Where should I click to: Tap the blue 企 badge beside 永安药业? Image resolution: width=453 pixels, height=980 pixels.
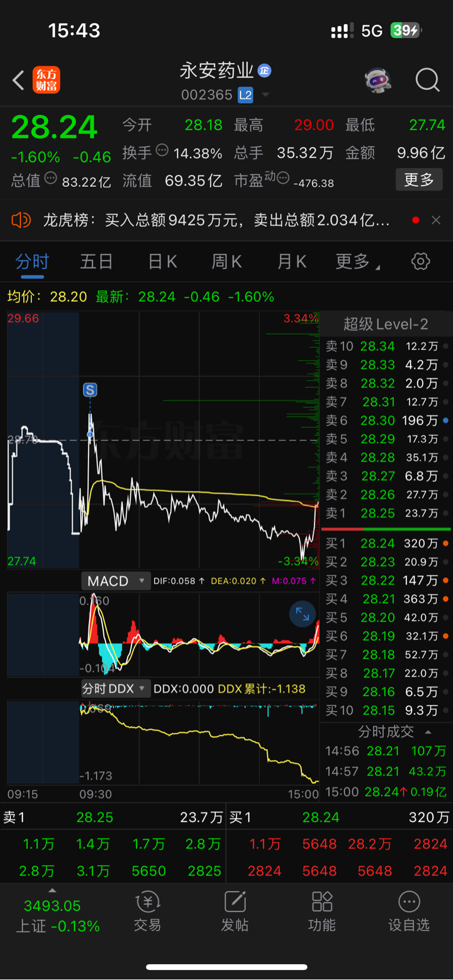point(264,71)
